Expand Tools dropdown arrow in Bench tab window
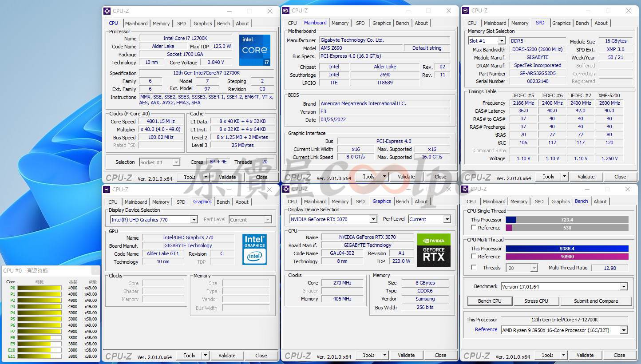Viewport: 641px width, 364px height. click(x=564, y=355)
